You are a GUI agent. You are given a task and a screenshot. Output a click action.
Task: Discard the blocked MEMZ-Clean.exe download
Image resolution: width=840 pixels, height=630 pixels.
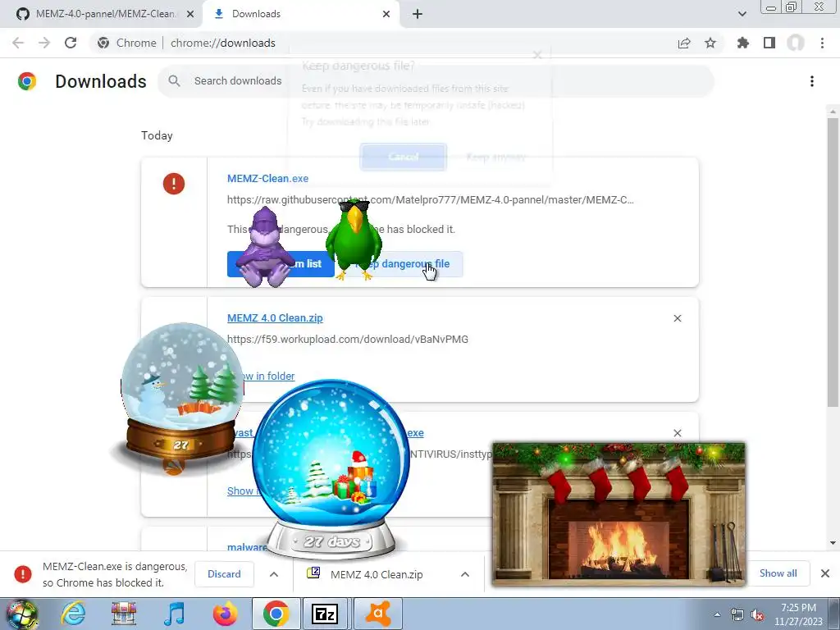point(224,574)
